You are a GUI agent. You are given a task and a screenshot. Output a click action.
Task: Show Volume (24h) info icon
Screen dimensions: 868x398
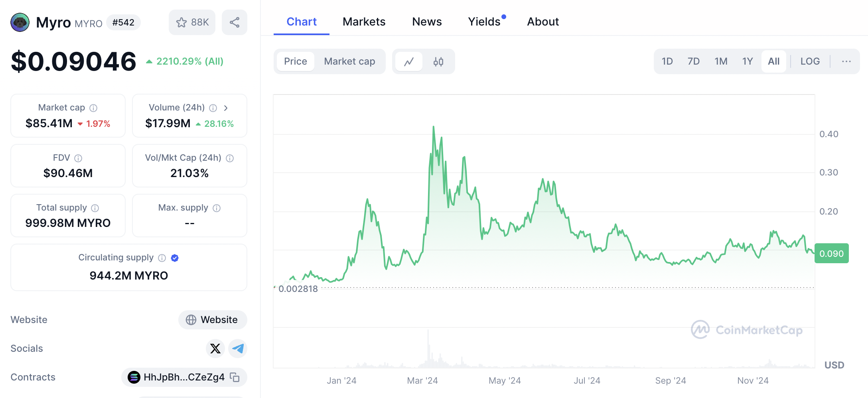click(213, 108)
